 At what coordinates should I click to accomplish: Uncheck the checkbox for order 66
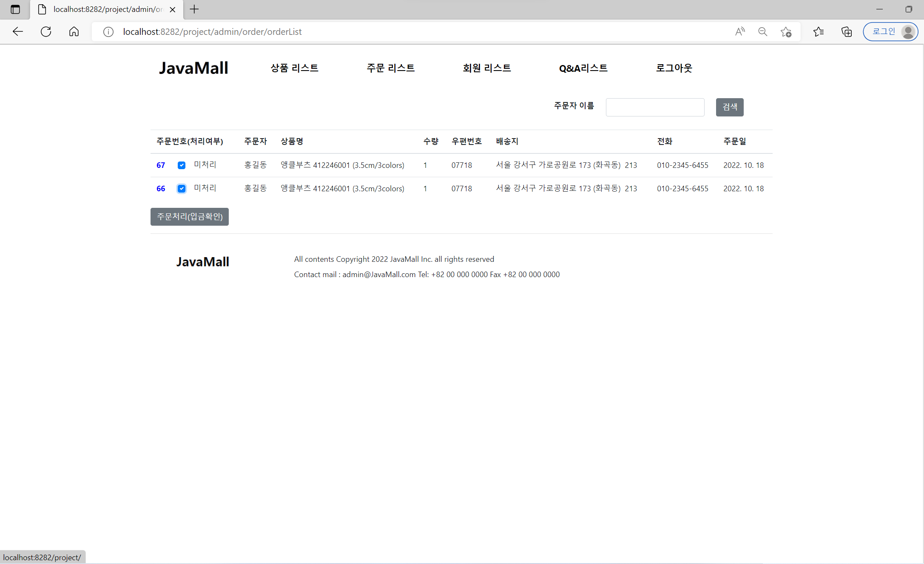pos(182,189)
